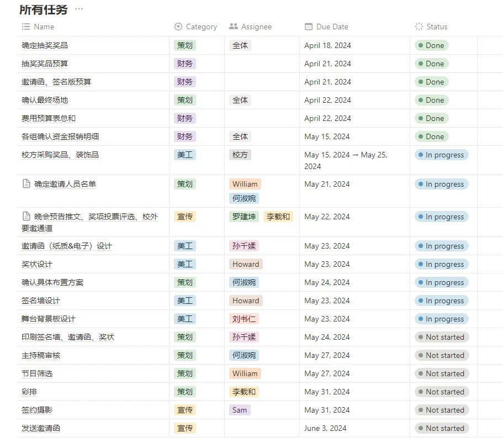
Task: Click the Assignee people icon in header
Action: click(233, 27)
